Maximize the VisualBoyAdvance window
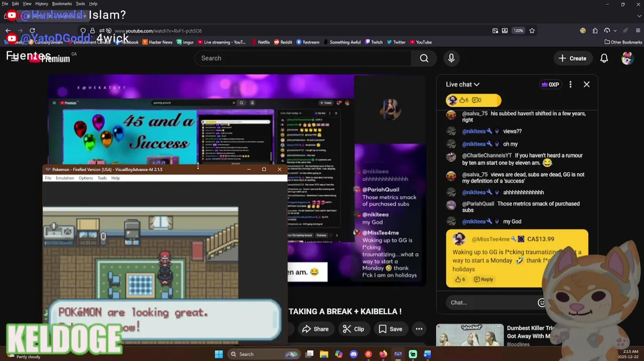 (264, 169)
